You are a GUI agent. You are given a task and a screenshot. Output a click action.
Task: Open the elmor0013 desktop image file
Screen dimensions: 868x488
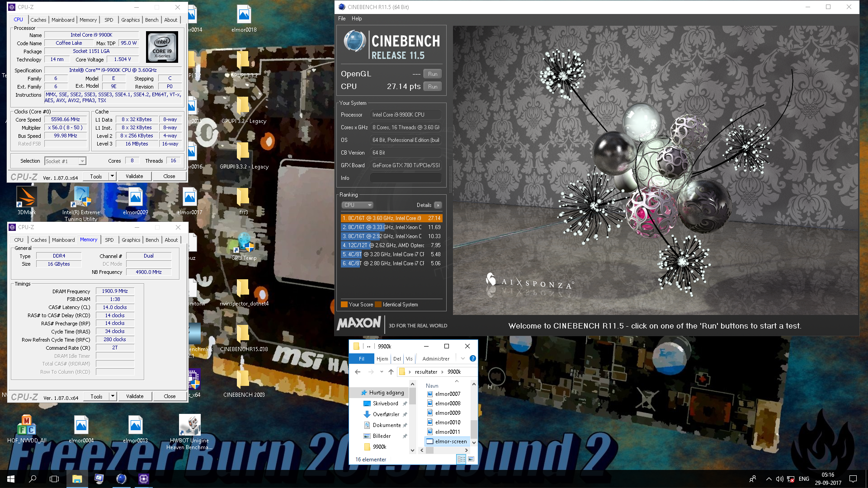136,429
